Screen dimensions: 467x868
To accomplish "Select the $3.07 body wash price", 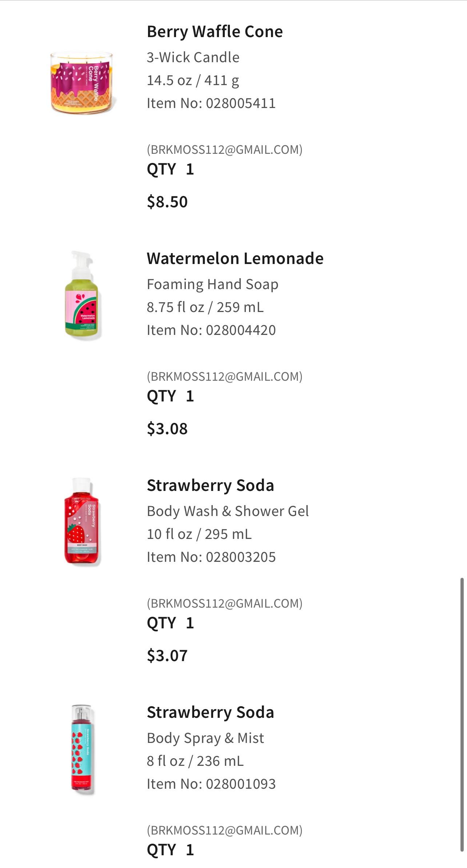I will (x=167, y=656).
